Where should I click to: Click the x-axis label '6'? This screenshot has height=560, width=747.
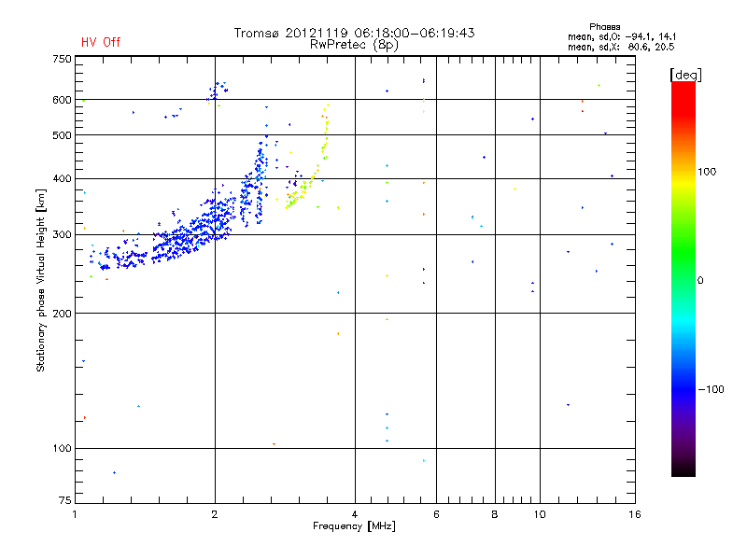(x=436, y=514)
